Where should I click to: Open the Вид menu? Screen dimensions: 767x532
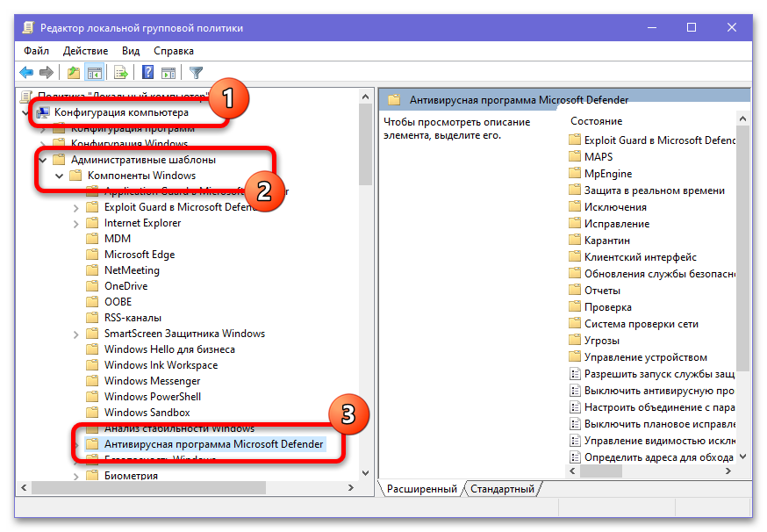131,51
